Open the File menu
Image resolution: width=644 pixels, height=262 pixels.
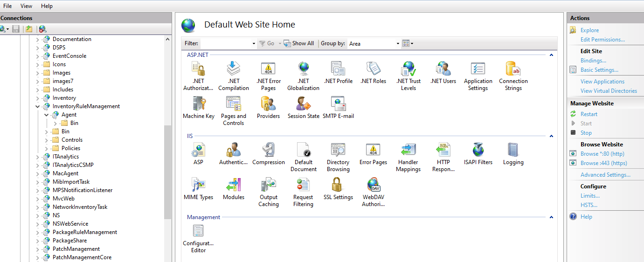pos(7,6)
